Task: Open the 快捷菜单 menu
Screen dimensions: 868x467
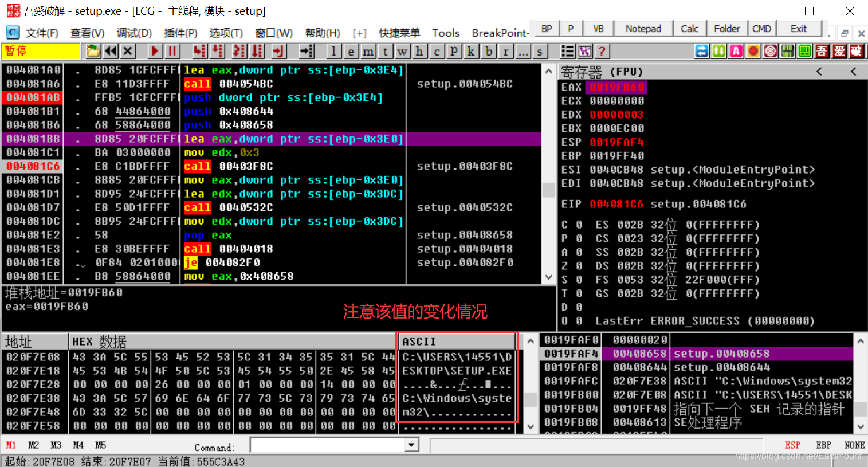Action: (399, 33)
